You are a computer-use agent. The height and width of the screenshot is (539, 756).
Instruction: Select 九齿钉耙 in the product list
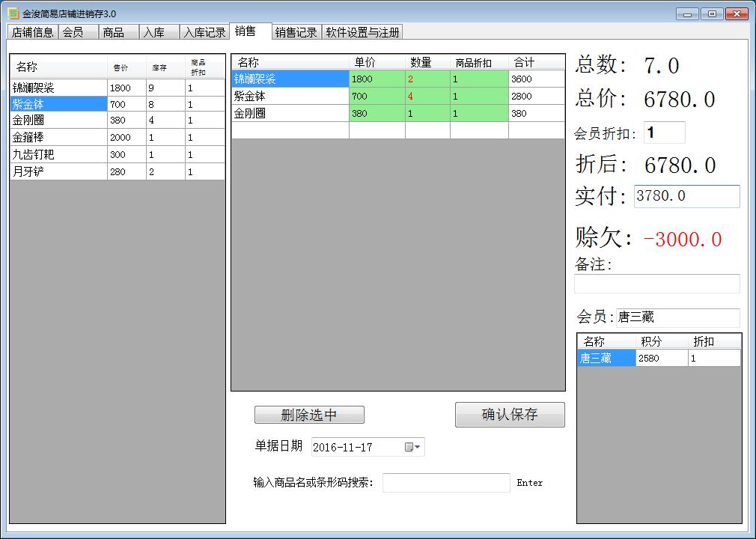[x=58, y=154]
